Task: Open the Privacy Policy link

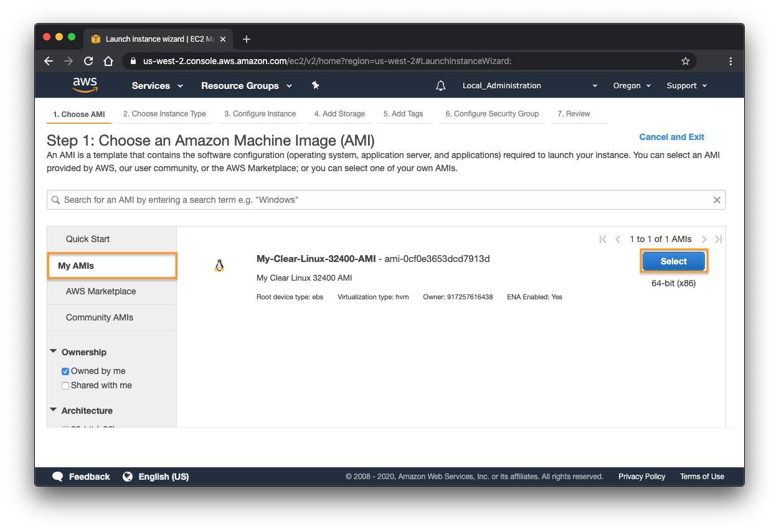Action: pos(642,477)
